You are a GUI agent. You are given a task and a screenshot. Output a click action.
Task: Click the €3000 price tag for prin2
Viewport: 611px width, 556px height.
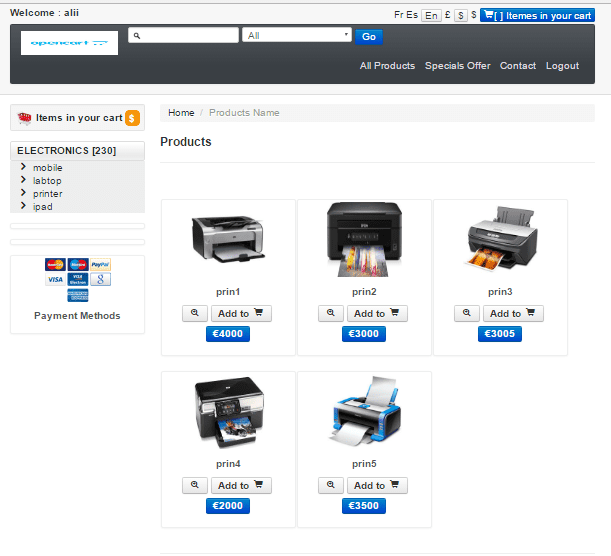click(364, 334)
